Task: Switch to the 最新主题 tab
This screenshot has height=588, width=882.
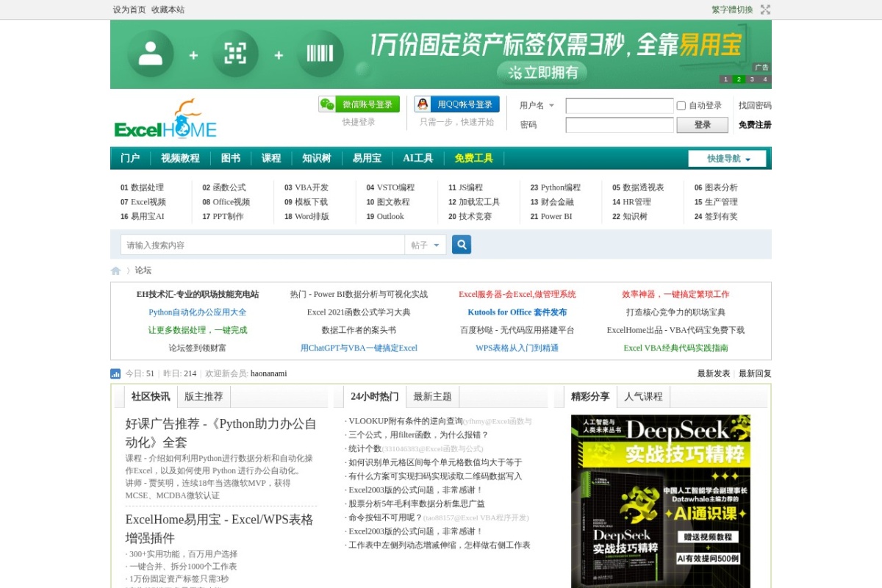Action: pos(432,397)
